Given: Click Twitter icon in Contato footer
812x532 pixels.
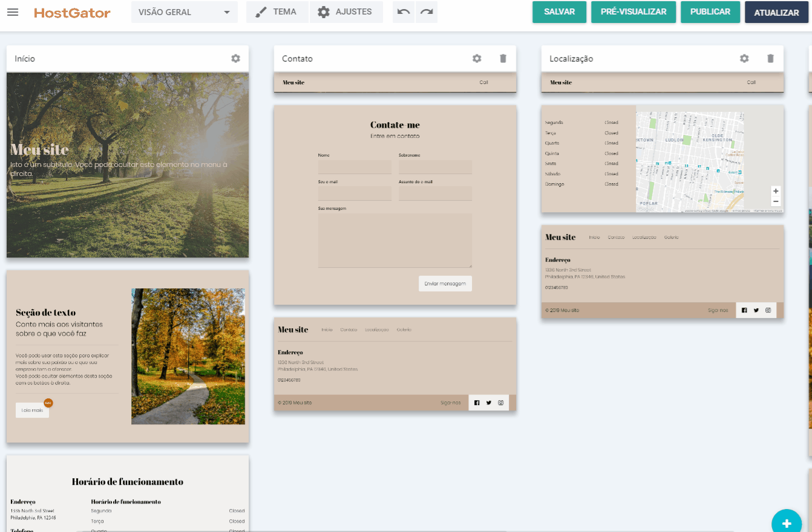Looking at the screenshot, I should (489, 403).
